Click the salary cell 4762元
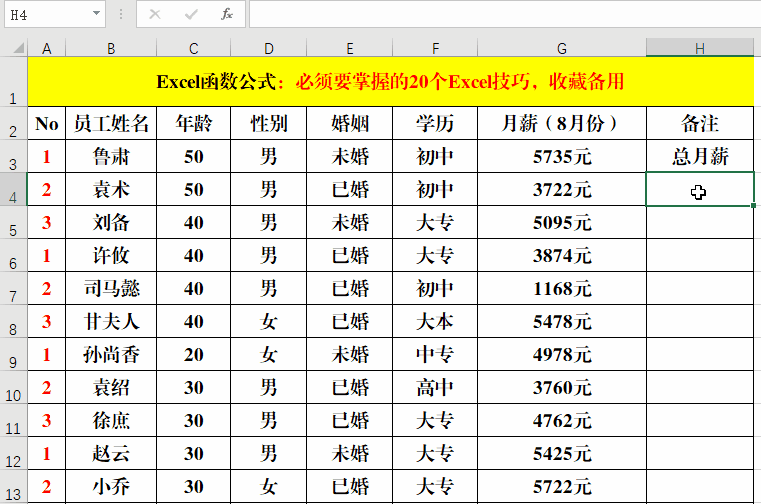Viewport: 761px width, 504px height. pyautogui.click(x=562, y=420)
